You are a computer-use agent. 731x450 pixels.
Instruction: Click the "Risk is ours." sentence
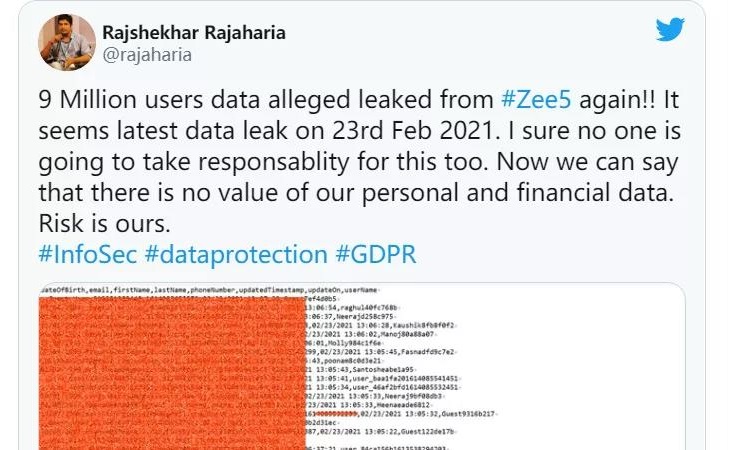[x=95, y=223]
